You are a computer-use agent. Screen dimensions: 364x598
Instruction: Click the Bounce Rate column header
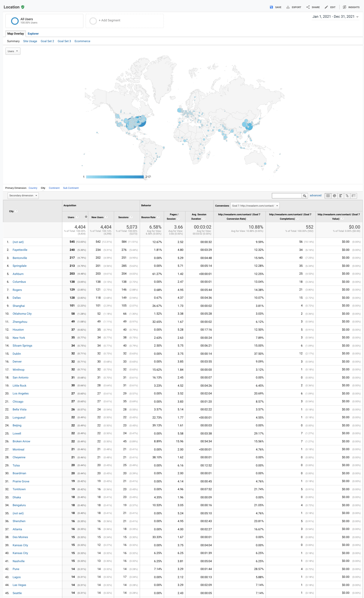(x=152, y=217)
